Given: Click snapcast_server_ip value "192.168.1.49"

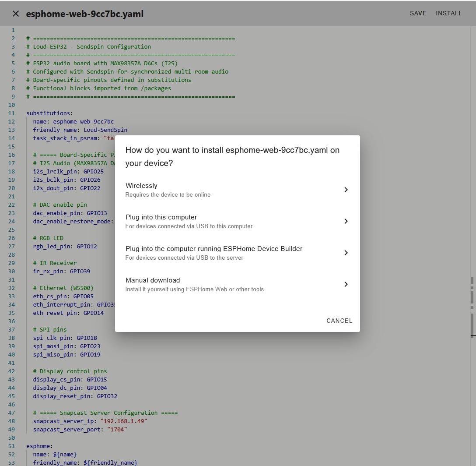Looking at the screenshot, I should tap(124, 421).
